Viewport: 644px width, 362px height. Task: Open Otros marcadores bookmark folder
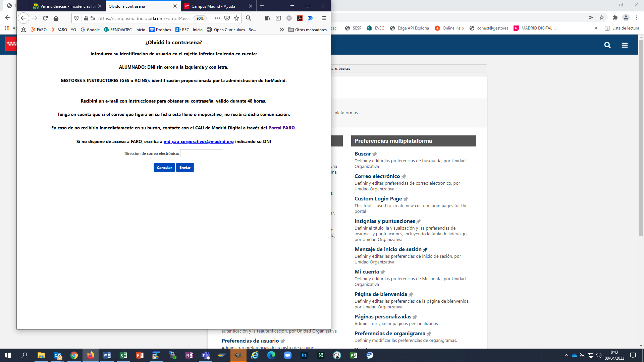click(308, 29)
